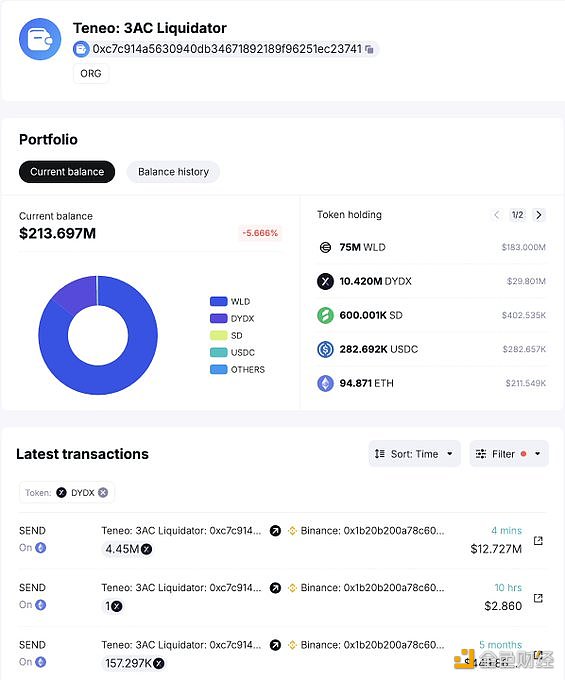Click the 4 mins timestamp

(x=506, y=530)
